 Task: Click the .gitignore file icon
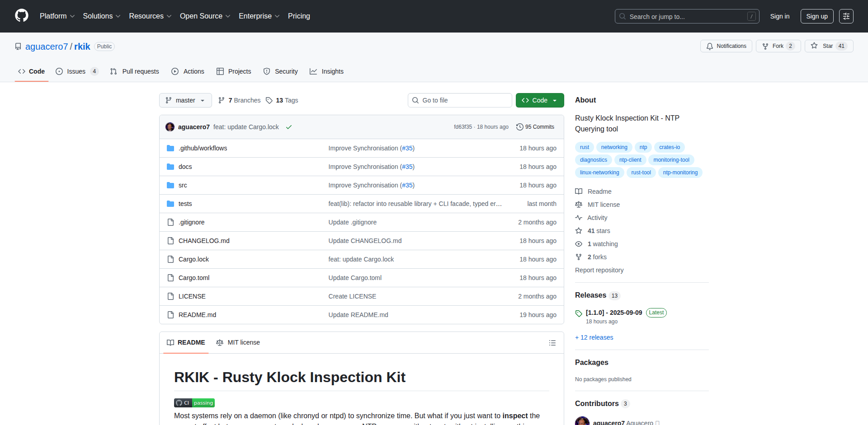tap(170, 222)
